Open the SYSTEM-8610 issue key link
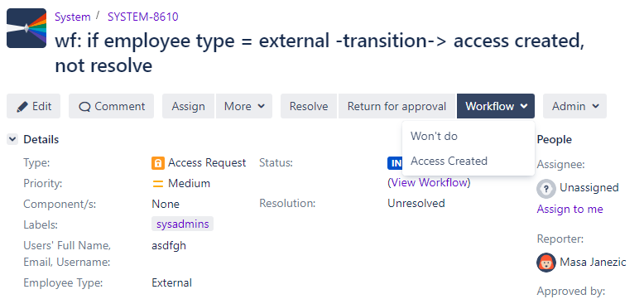The width and height of the screenshot is (644, 299). tap(143, 17)
